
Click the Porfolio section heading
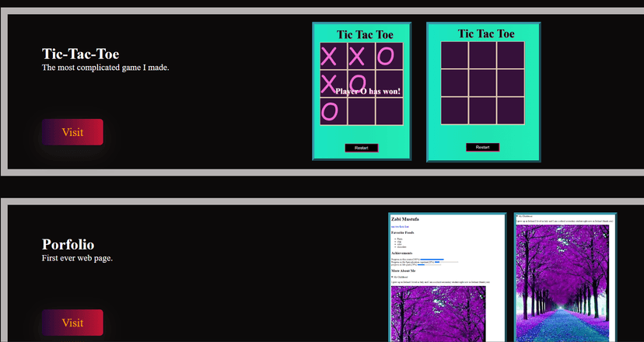(68, 244)
